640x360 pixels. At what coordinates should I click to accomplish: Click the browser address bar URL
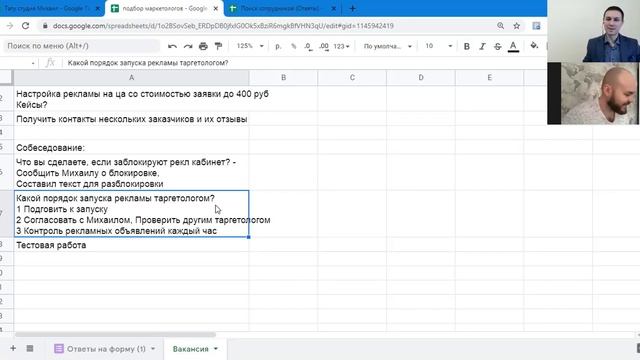[223, 26]
